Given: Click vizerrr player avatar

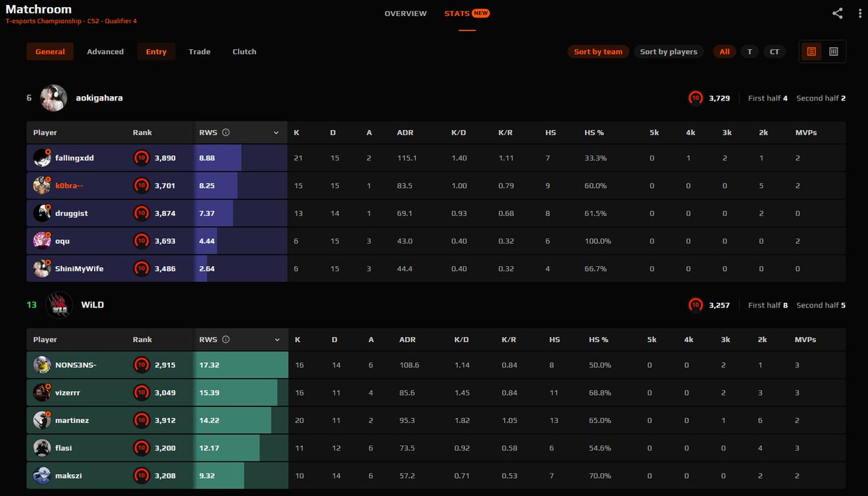Looking at the screenshot, I should [41, 393].
